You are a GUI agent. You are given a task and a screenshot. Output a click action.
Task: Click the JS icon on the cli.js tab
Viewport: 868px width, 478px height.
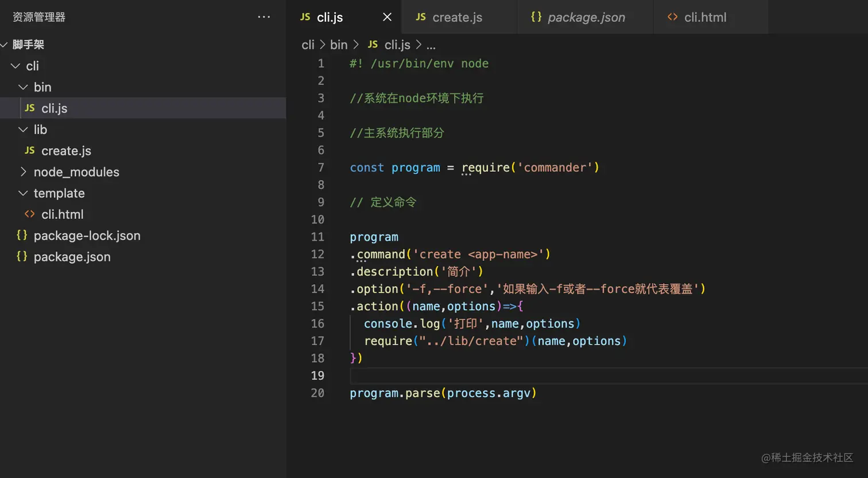(305, 17)
